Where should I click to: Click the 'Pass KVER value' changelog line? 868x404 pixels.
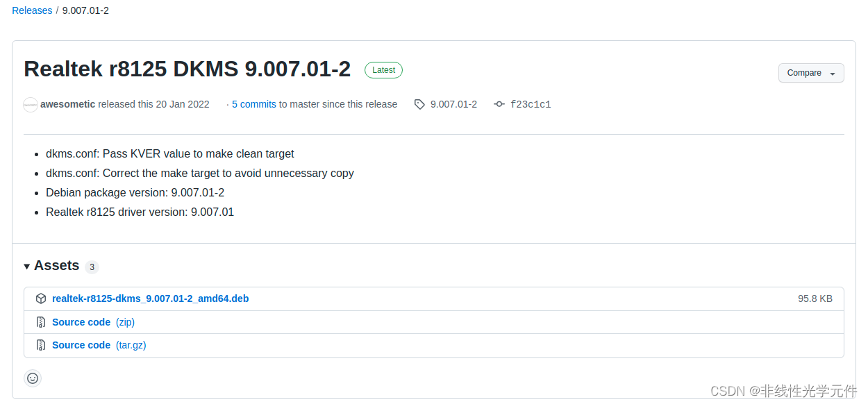tap(170, 153)
